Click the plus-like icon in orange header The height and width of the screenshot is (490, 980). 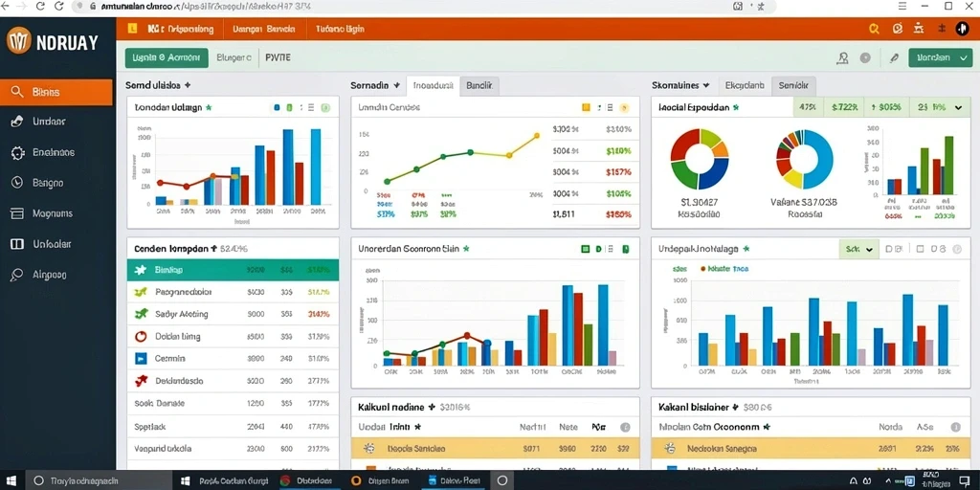pos(942,28)
